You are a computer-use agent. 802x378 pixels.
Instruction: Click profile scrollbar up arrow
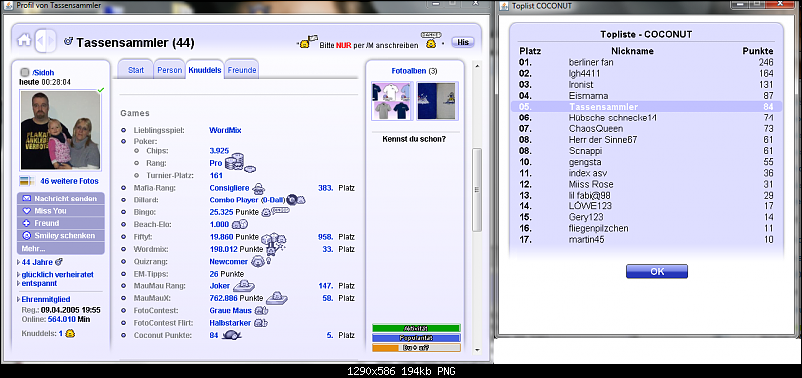click(x=477, y=66)
